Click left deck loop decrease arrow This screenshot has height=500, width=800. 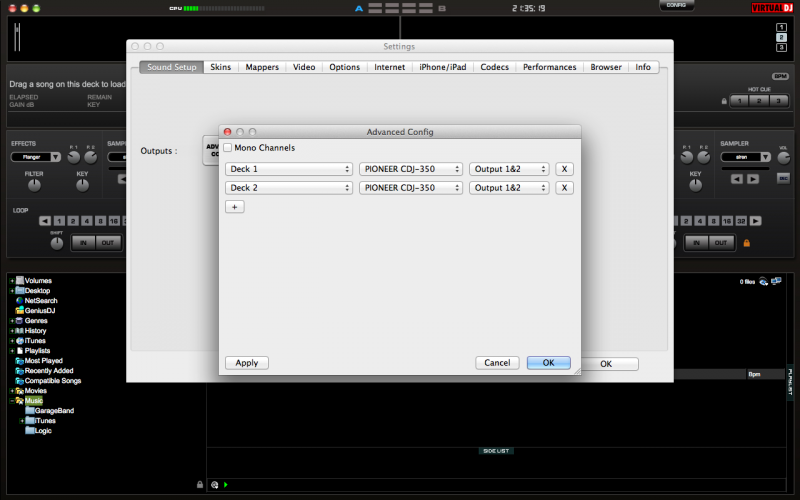[x=45, y=221]
